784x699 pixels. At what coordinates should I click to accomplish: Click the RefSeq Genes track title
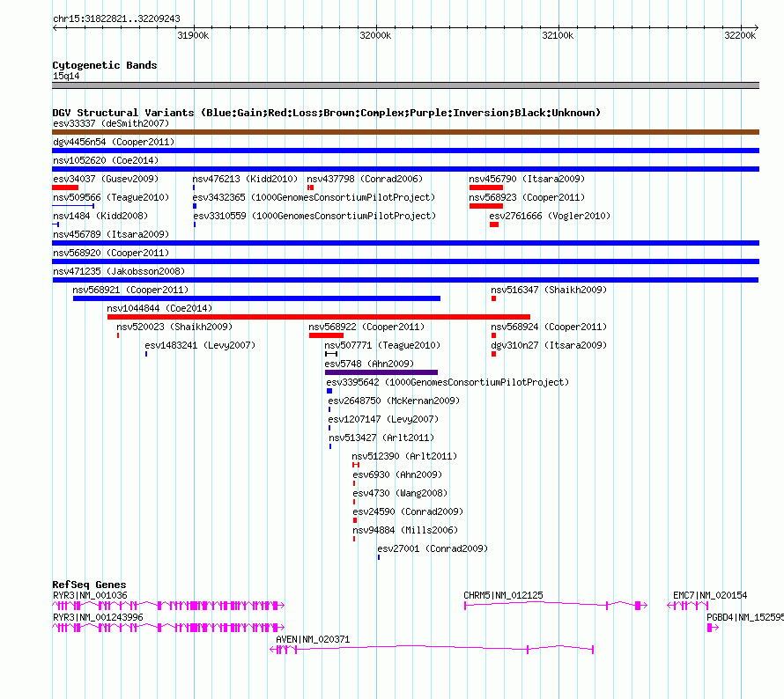(x=89, y=585)
